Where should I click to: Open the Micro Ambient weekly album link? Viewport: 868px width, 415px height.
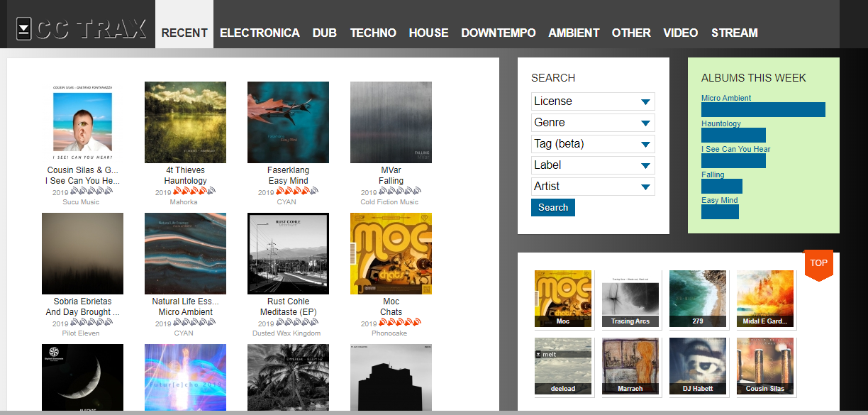click(x=725, y=98)
